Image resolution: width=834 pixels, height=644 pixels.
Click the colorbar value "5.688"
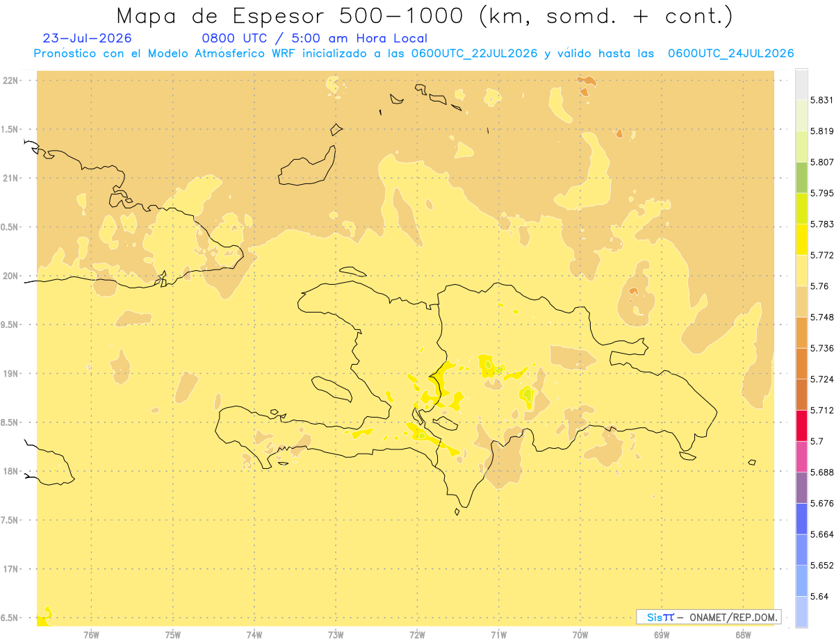[822, 472]
